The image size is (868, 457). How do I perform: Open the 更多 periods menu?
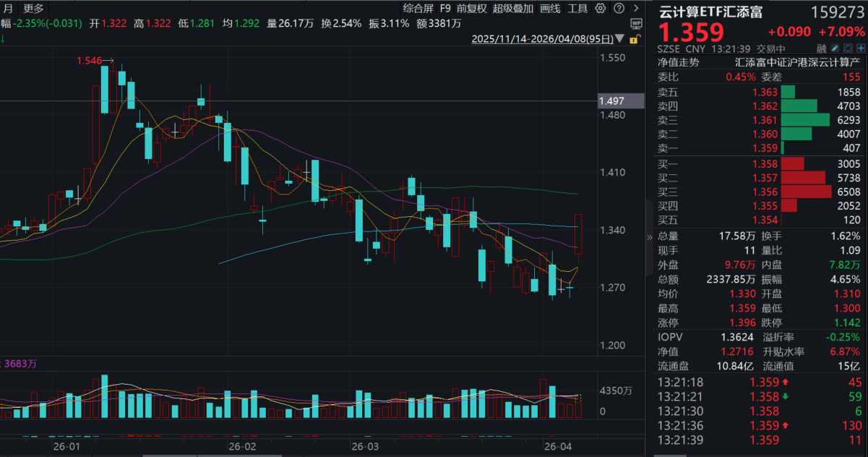click(33, 9)
